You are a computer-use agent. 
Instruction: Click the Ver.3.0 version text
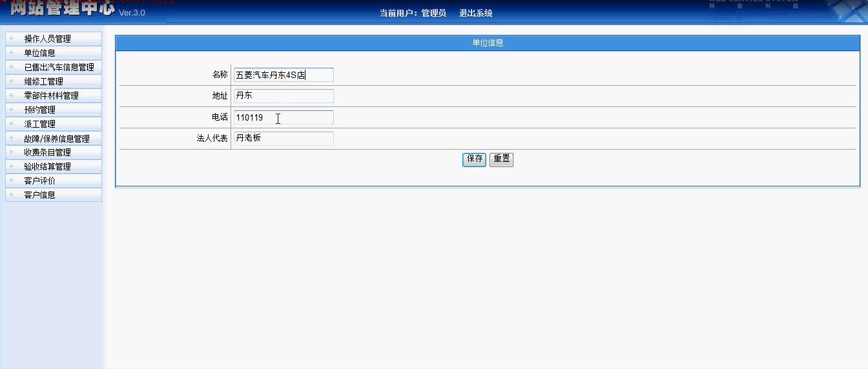[x=132, y=13]
